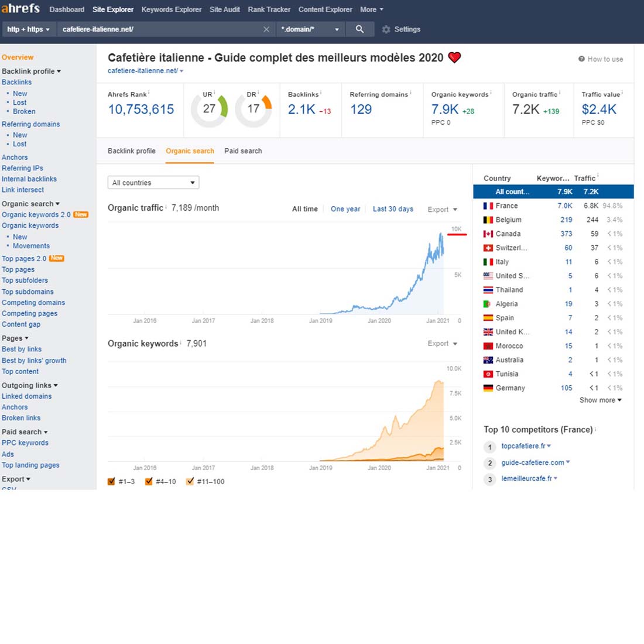Image resolution: width=644 pixels, height=644 pixels.
Task: Open Keywords Explorer in top menu
Action: (172, 9)
